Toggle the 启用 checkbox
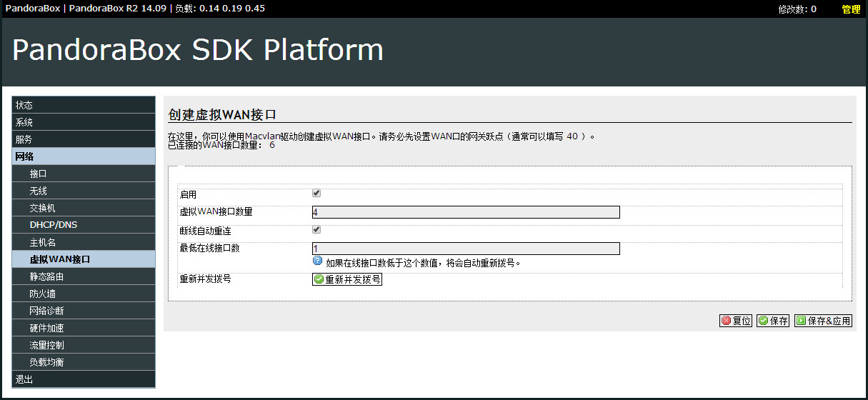868x400 pixels. [316, 193]
